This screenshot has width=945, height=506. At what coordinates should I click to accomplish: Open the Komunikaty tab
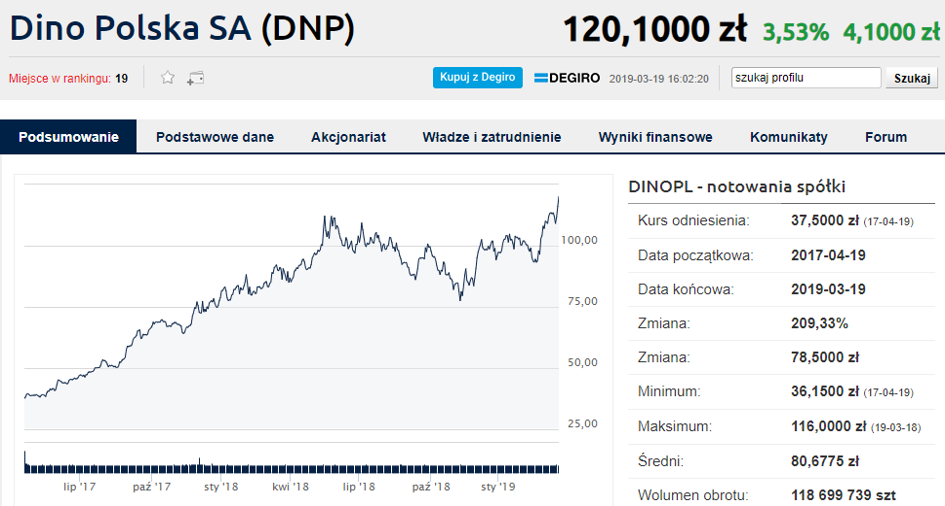789,137
